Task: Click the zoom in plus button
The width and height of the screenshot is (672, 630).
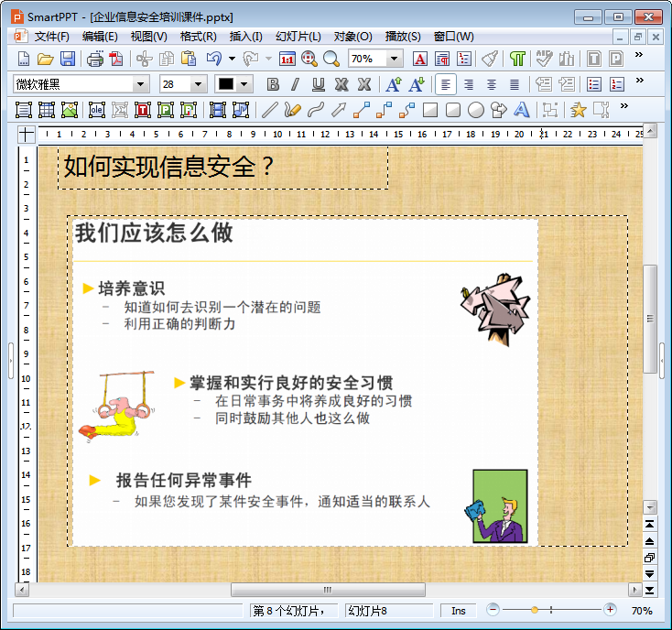Action: coord(610,610)
